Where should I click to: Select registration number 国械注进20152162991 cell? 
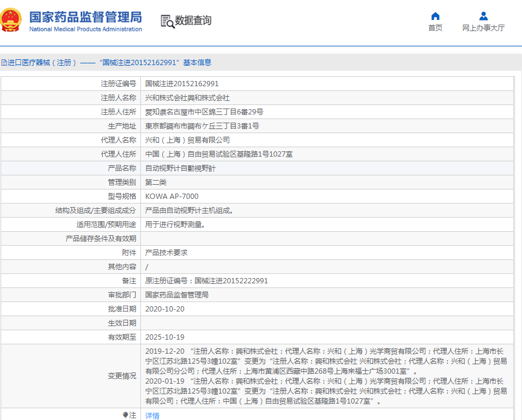coord(181,84)
